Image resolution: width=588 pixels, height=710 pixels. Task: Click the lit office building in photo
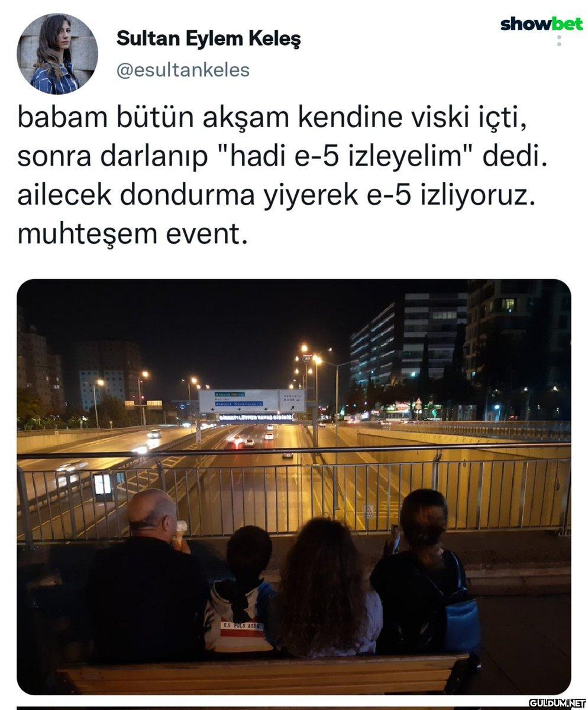[x=409, y=340]
